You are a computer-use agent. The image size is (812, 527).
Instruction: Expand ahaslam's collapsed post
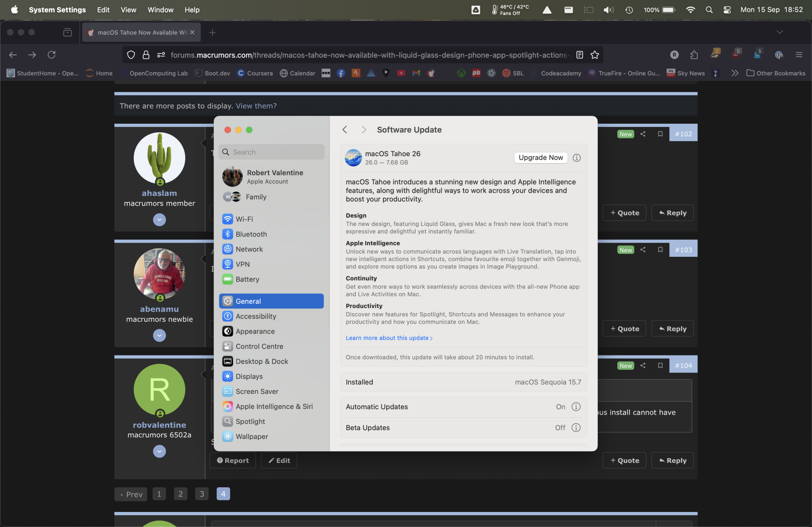point(159,219)
